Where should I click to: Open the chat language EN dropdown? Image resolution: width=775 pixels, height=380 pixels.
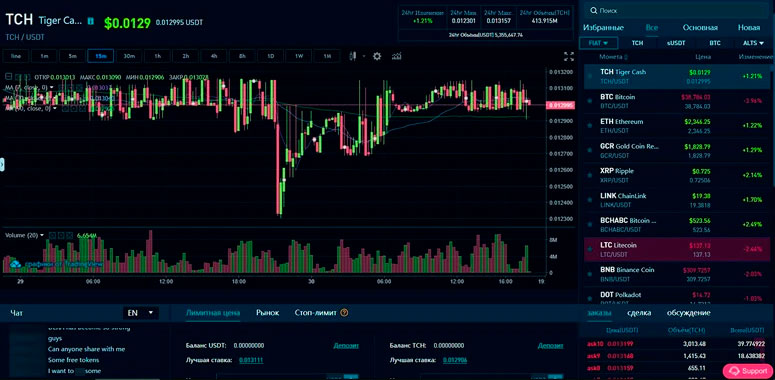[x=141, y=313]
